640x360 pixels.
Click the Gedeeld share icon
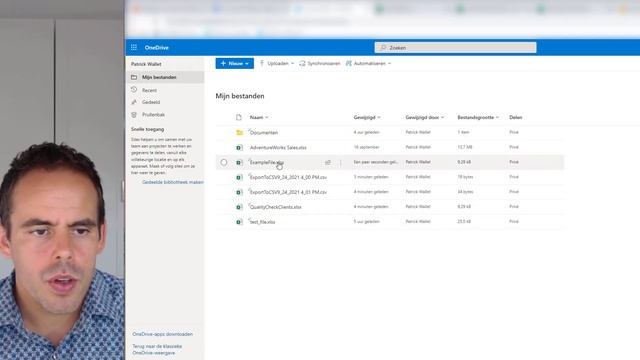(134, 102)
